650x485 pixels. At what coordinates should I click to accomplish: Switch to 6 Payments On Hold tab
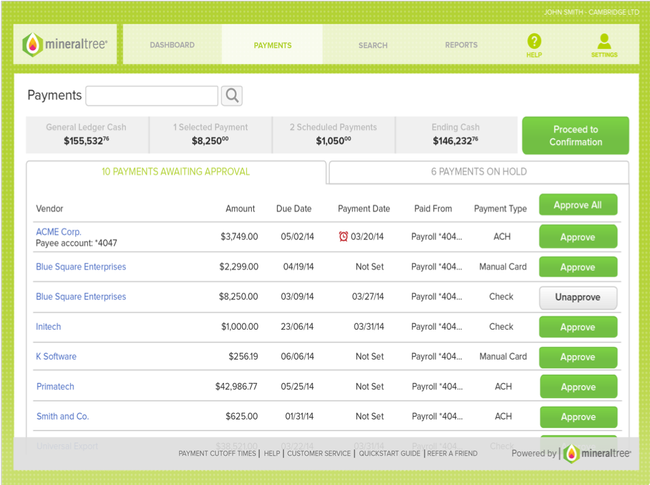(x=479, y=172)
